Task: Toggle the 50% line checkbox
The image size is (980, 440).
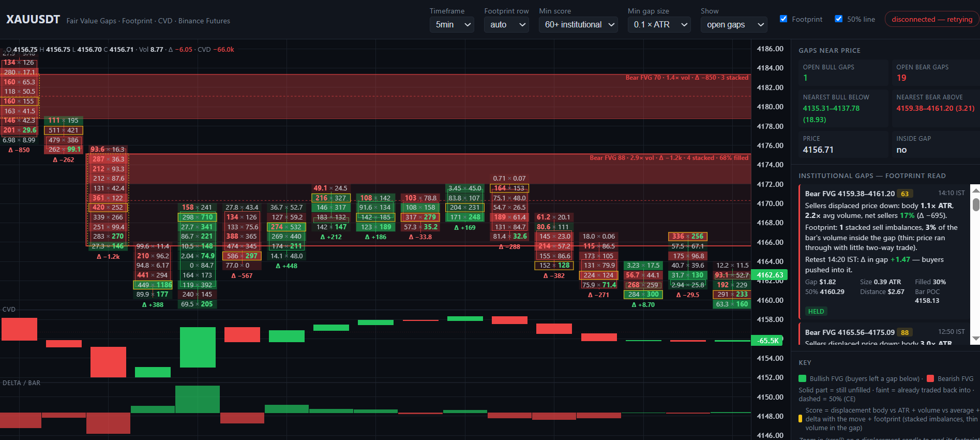Action: click(x=839, y=19)
